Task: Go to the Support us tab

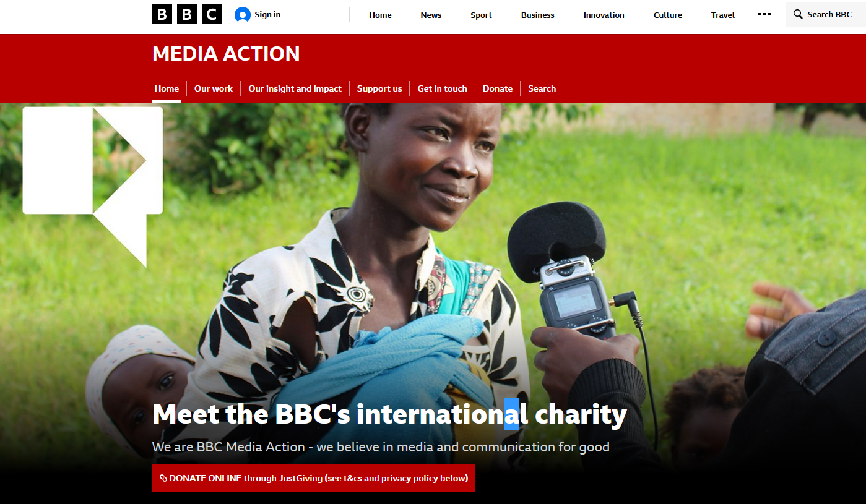Action: click(379, 88)
